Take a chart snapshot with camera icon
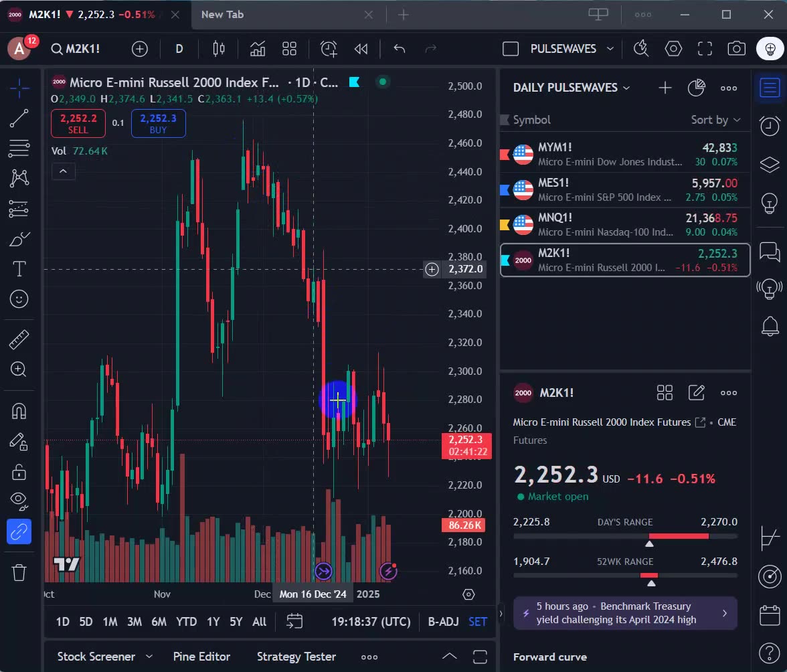This screenshot has height=672, width=787. point(736,49)
